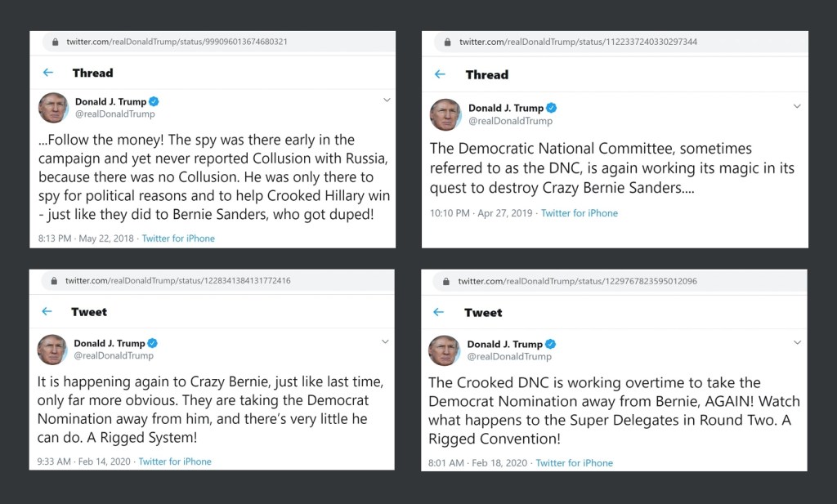
Task: Go back from the Apr 27, 2019 thread
Action: pyautogui.click(x=440, y=74)
